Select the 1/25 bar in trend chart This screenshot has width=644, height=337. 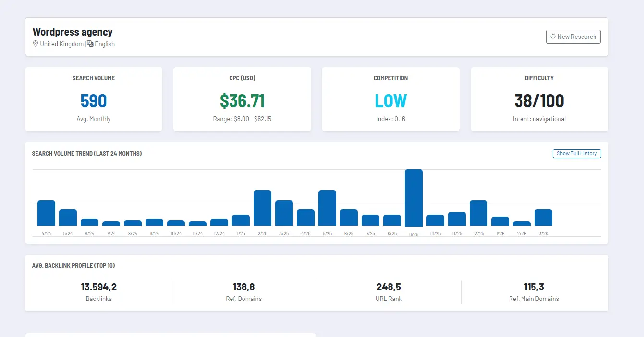coord(241,220)
